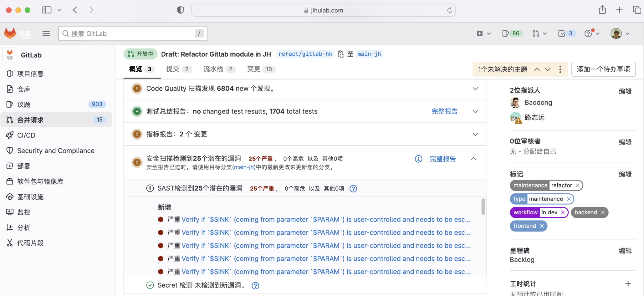Open Security and Compliance in sidebar
The width and height of the screenshot is (644, 296).
tap(56, 151)
